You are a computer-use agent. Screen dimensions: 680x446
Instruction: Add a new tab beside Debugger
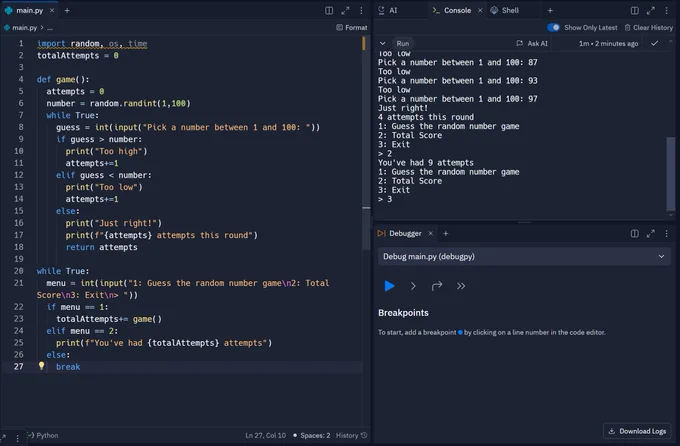click(445, 233)
